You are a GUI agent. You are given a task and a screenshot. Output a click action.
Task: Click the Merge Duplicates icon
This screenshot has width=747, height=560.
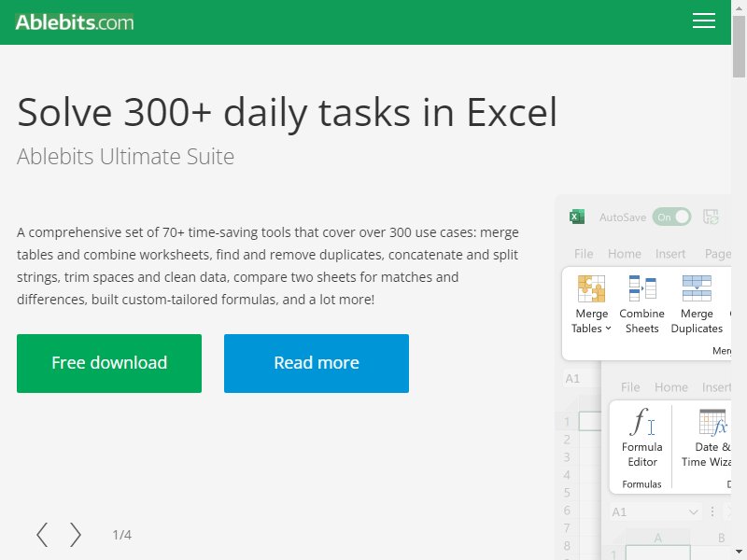pyautogui.click(x=697, y=288)
